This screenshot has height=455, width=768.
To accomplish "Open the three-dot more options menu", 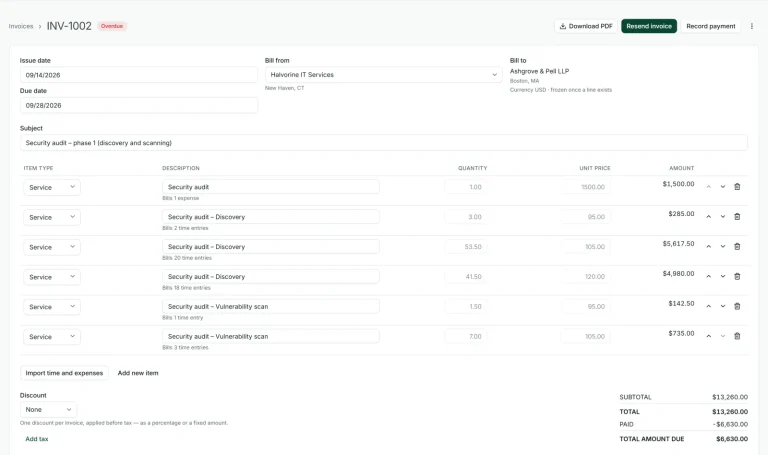I will coord(752,26).
